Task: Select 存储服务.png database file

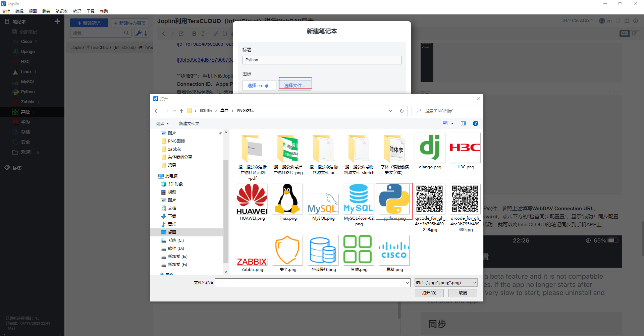Action: pos(323,250)
